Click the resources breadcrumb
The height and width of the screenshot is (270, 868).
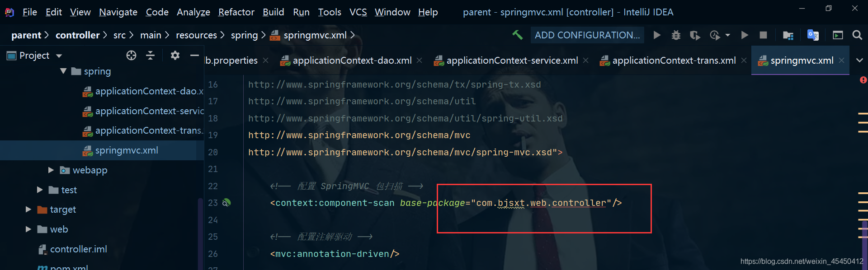click(x=196, y=35)
